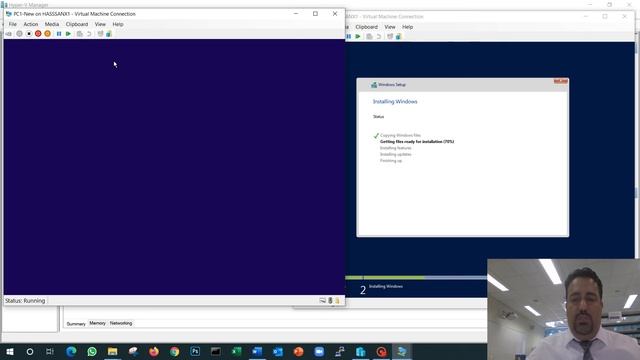
Task: Click the green installation progress bar
Action: pos(385,278)
